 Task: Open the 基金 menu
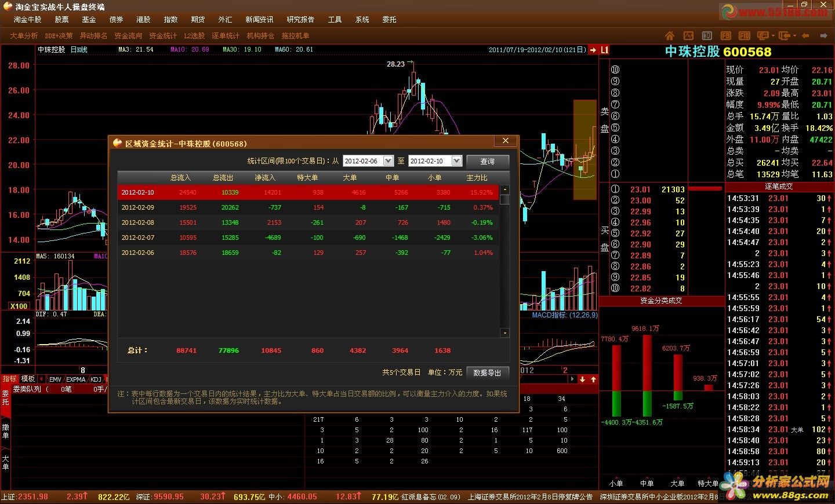pos(89,20)
